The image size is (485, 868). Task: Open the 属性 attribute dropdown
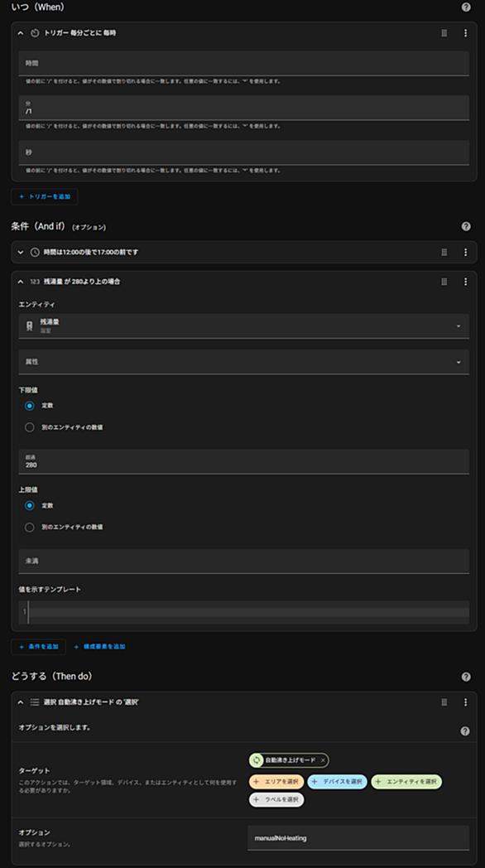(x=244, y=362)
